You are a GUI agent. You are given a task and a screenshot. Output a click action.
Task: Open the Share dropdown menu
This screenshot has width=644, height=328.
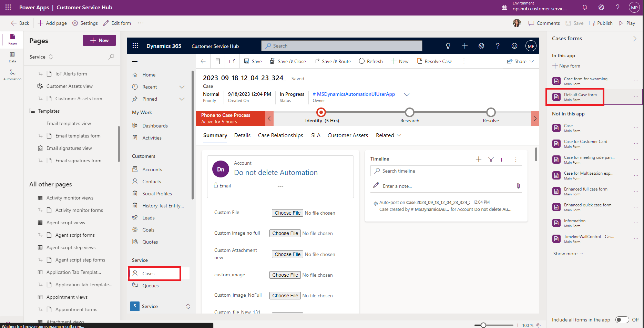[x=532, y=61]
